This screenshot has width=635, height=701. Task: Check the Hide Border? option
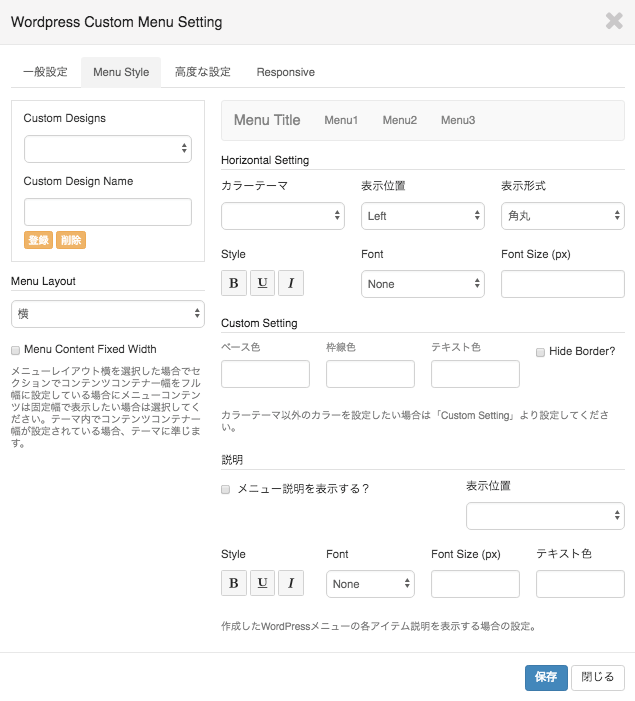click(540, 352)
